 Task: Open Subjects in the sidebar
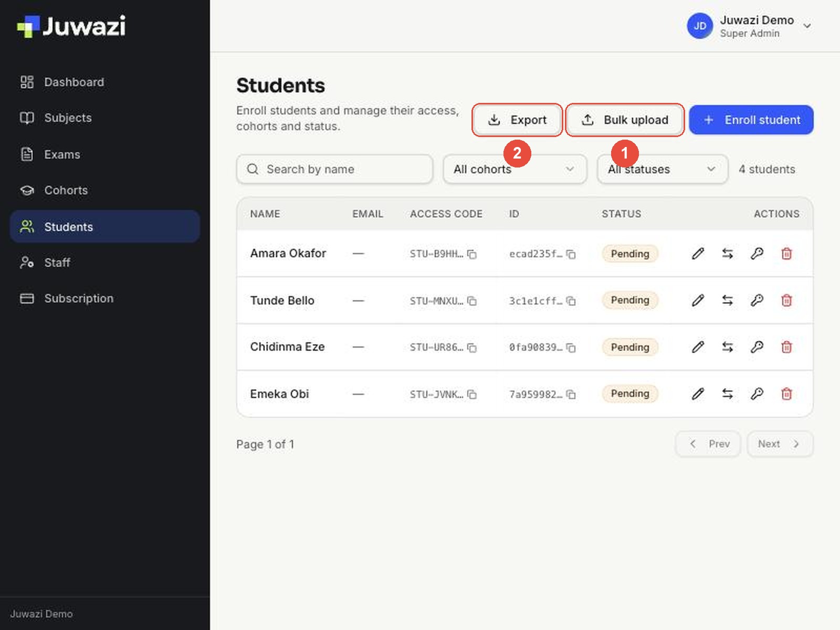coord(105,118)
